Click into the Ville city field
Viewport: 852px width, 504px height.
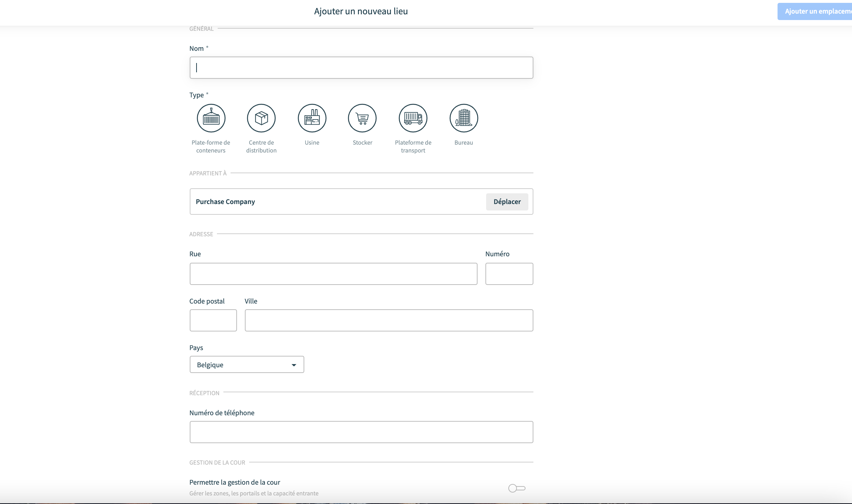(389, 320)
